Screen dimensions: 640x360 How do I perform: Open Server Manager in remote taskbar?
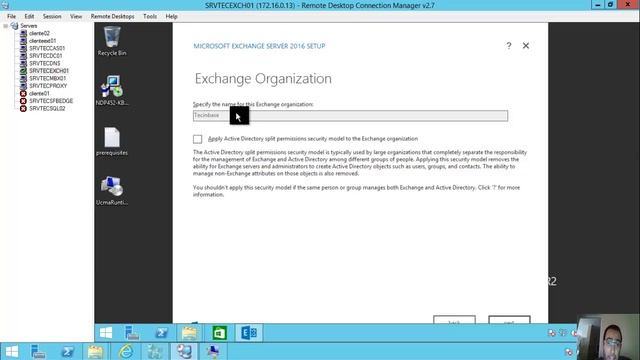pyautogui.click(x=132, y=333)
